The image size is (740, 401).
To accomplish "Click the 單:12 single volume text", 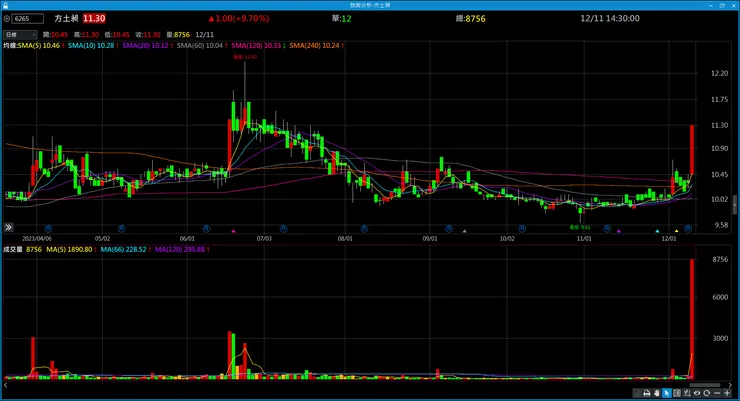I will click(341, 19).
